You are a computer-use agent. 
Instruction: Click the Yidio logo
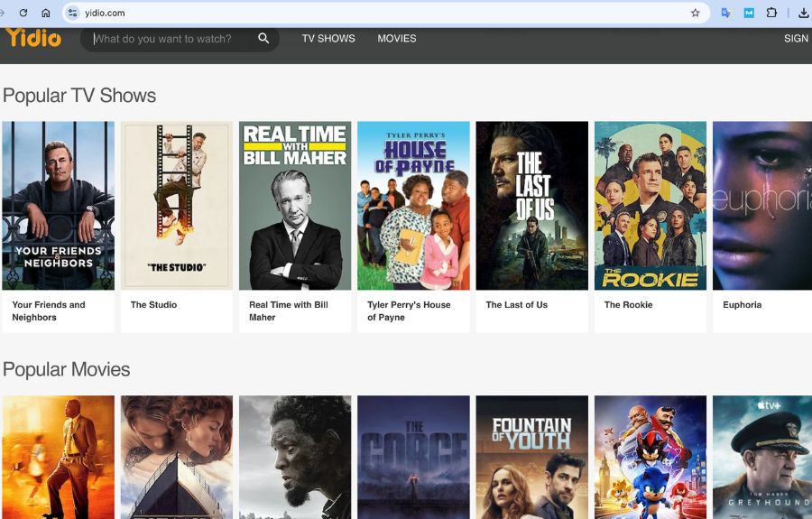(33, 38)
